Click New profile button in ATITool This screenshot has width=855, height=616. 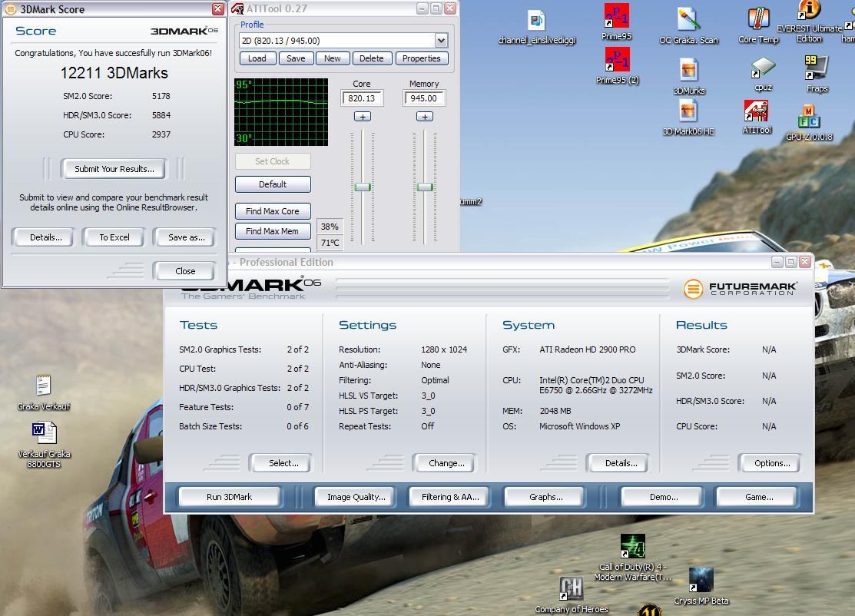(332, 58)
